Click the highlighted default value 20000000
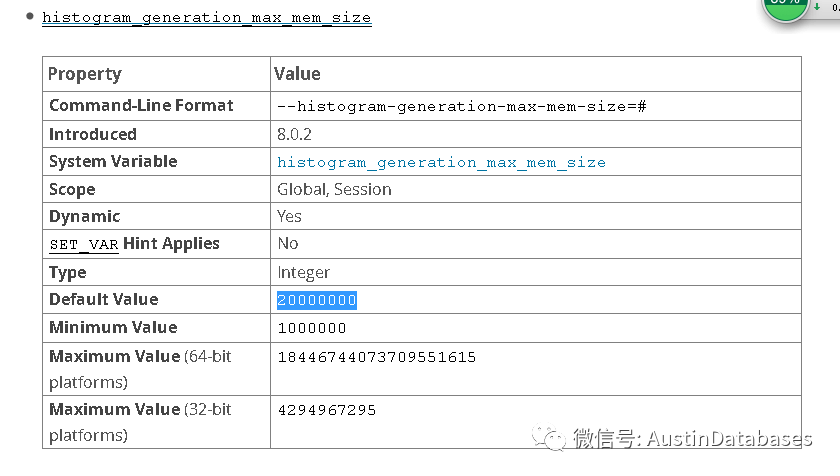This screenshot has height=476, width=840. click(x=317, y=300)
